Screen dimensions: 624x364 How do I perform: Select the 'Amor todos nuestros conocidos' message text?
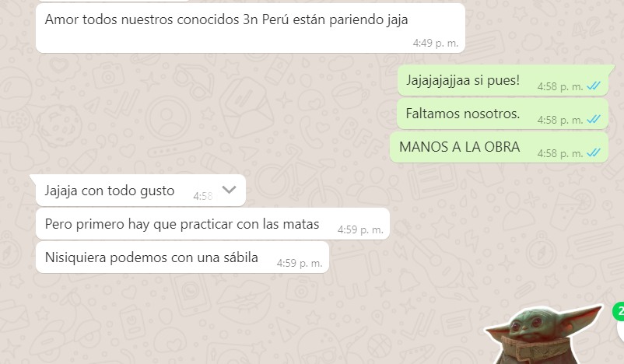pos(226,19)
